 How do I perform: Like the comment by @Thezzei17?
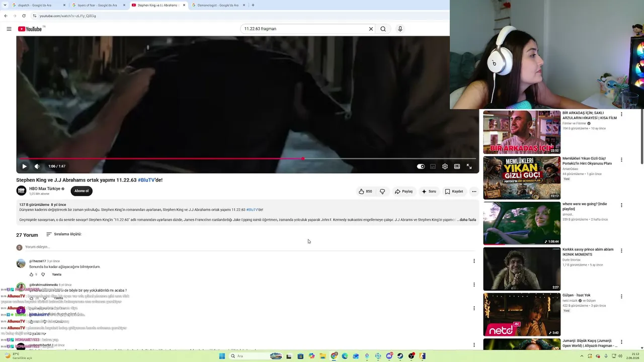point(31,275)
